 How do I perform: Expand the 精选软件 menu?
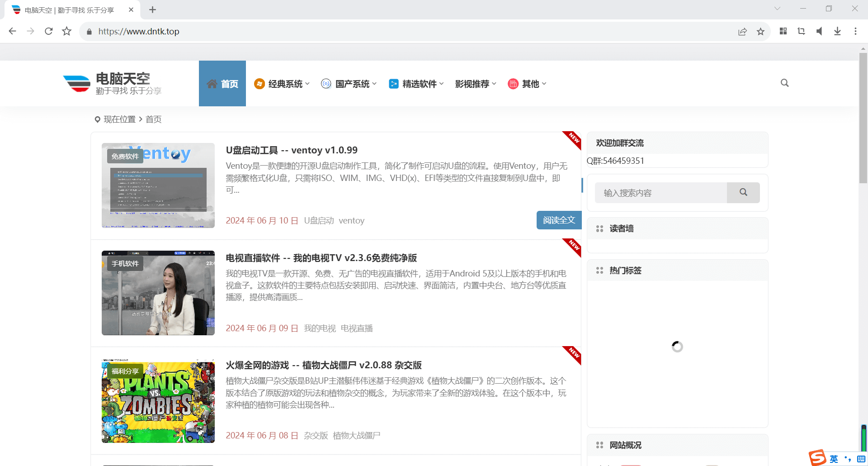[416, 84]
